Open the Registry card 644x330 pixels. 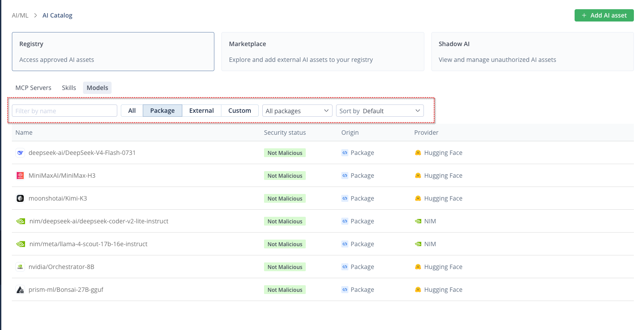(113, 51)
